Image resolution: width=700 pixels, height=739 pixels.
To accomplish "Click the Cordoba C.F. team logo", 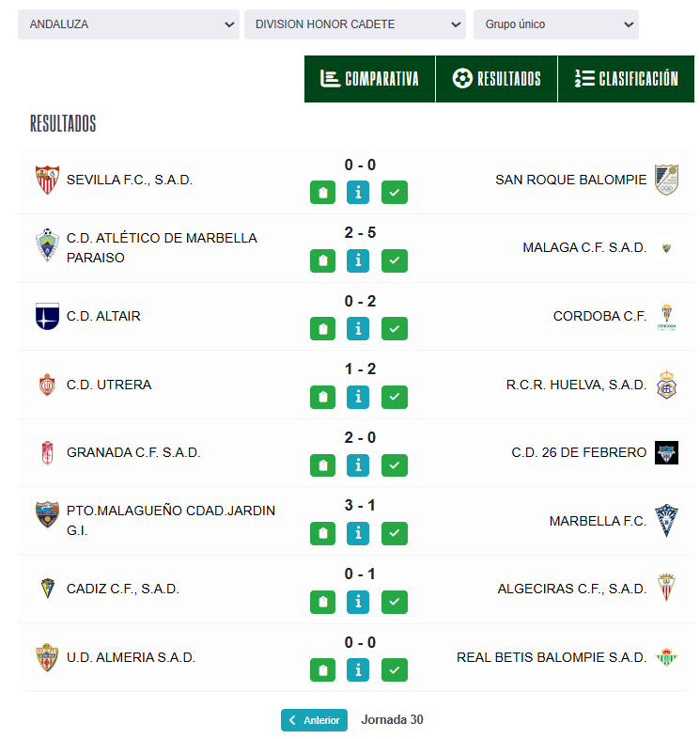I will tap(666, 317).
